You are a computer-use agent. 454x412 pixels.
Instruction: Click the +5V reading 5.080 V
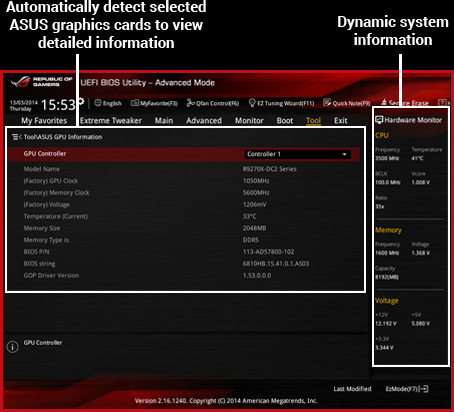pyautogui.click(x=421, y=324)
